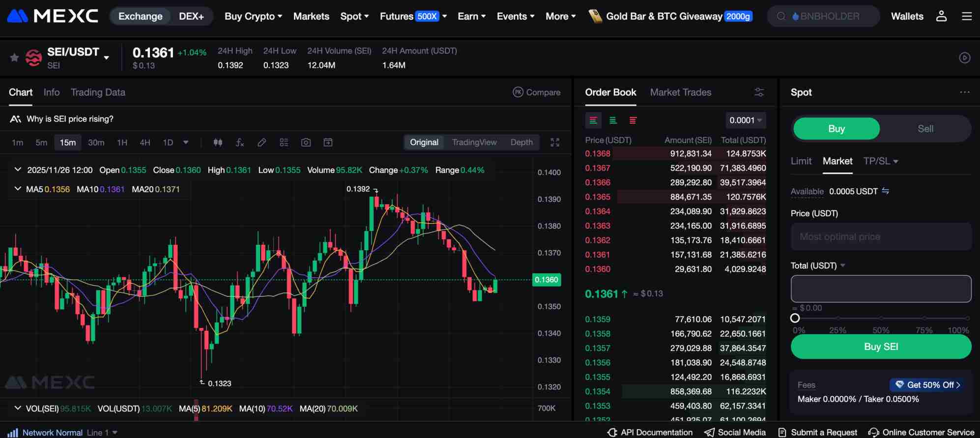Screen dimensions: 980x438
Task: Click Get 50% Off fees button
Action: click(928, 385)
